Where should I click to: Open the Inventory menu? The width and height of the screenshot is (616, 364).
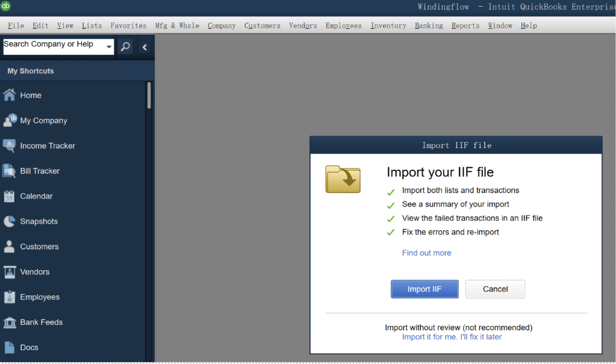[x=388, y=25]
